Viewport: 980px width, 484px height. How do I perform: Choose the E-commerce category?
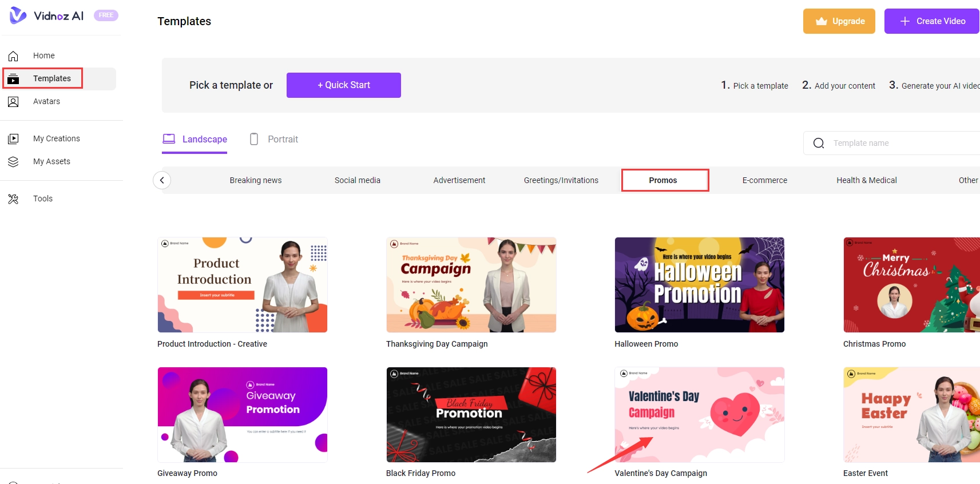click(764, 180)
